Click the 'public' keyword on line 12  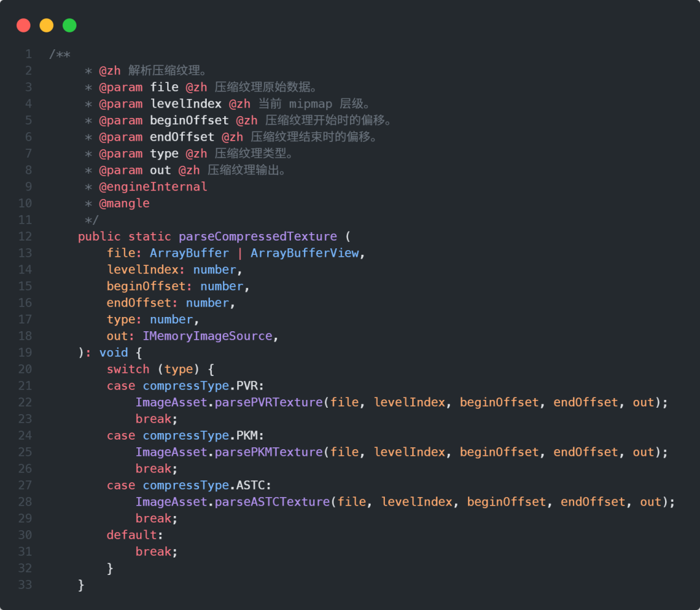point(99,236)
